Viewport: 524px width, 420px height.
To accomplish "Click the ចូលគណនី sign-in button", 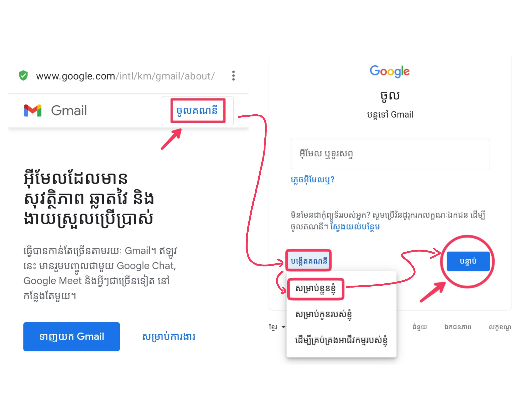I will coord(197,111).
